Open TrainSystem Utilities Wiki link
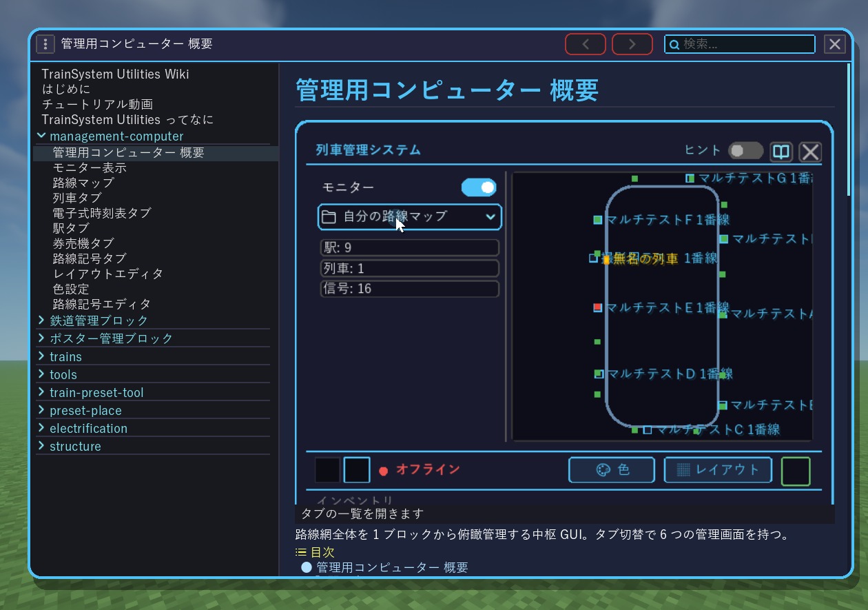Screen dimensions: 868x610 pyautogui.click(x=115, y=74)
